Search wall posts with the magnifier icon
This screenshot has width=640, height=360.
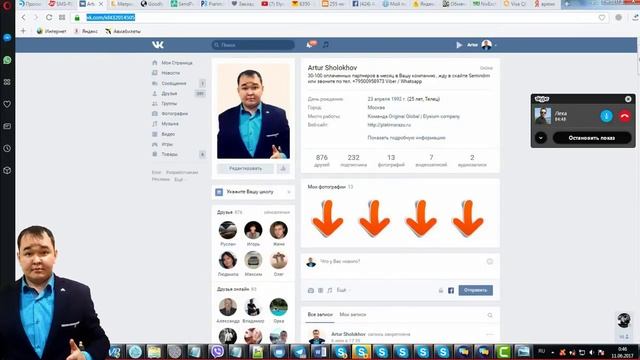click(490, 315)
